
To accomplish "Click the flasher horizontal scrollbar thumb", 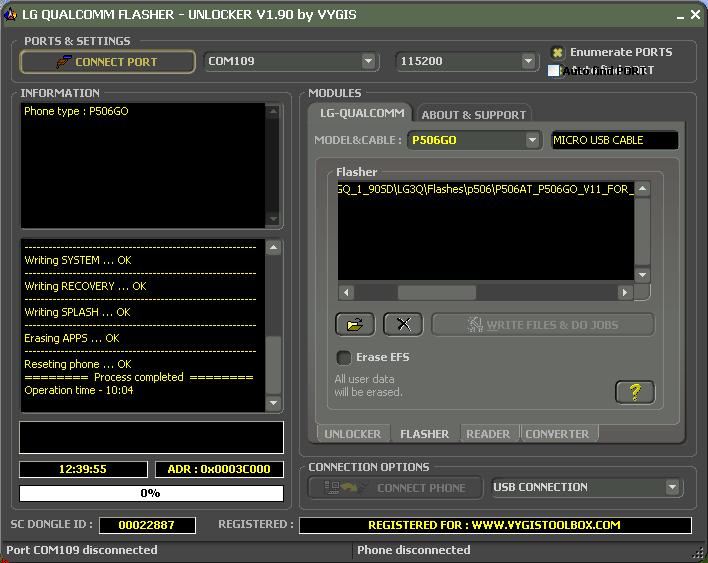I will click(x=437, y=293).
